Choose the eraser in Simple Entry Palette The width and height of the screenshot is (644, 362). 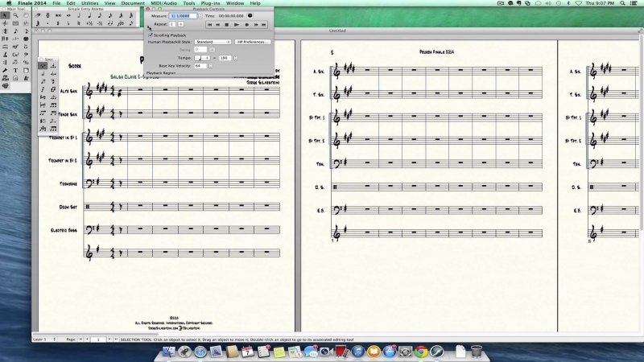(37, 15)
